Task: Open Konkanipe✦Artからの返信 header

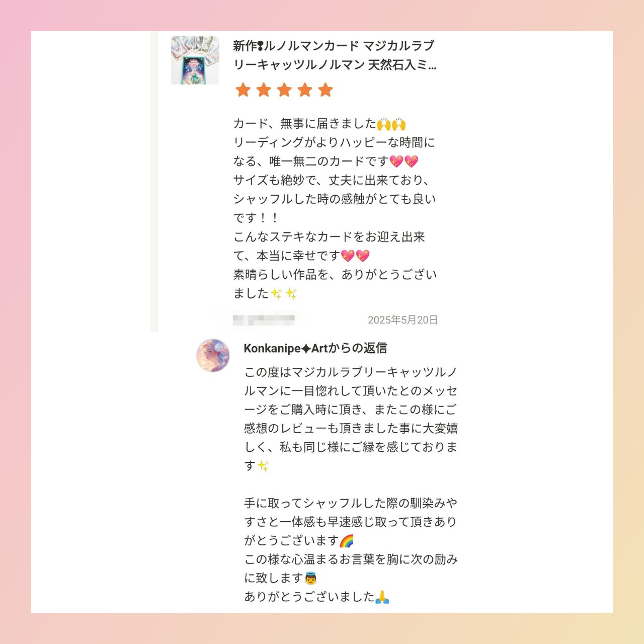Action: click(315, 348)
